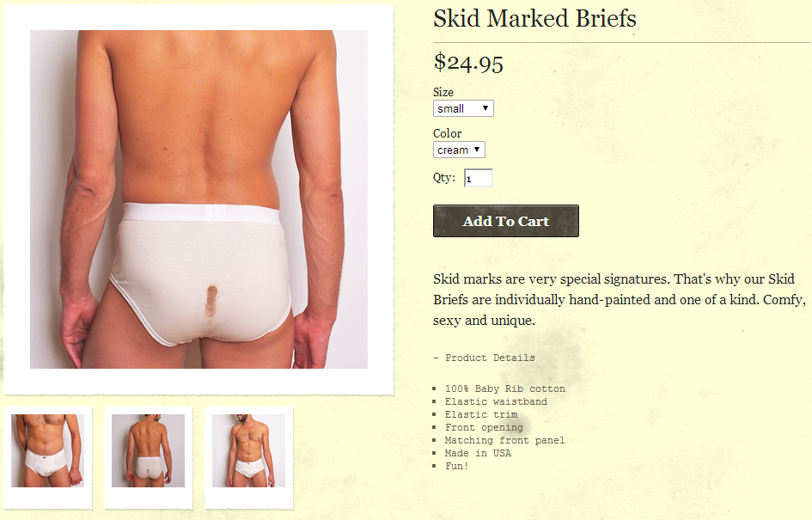The height and width of the screenshot is (520, 812).
Task: Select the back-view middle thumbnail
Action: [x=148, y=450]
